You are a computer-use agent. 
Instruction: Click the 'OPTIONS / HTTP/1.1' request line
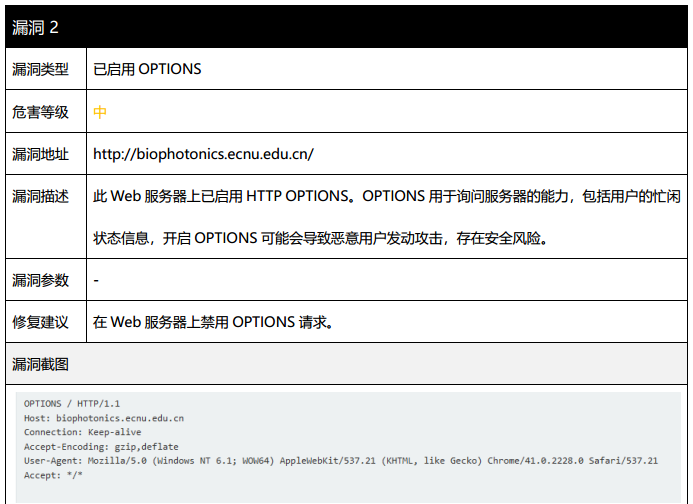(x=72, y=404)
